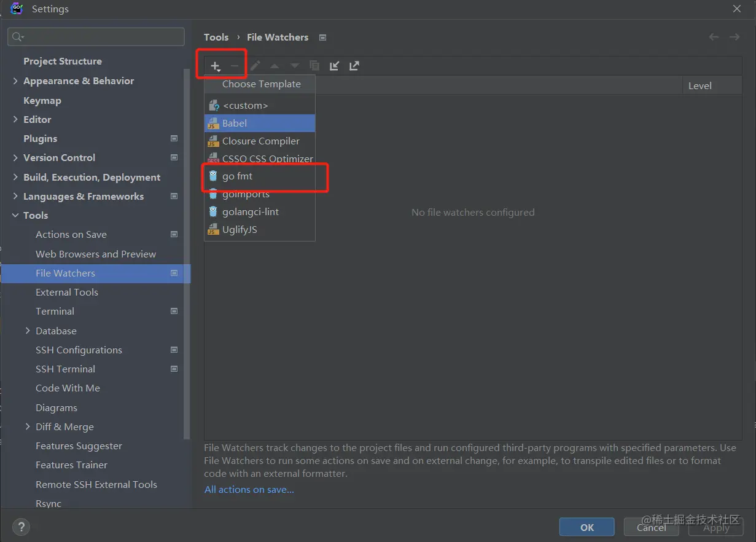Click project-level icon next to File Watchers breadcrumb

point(323,37)
